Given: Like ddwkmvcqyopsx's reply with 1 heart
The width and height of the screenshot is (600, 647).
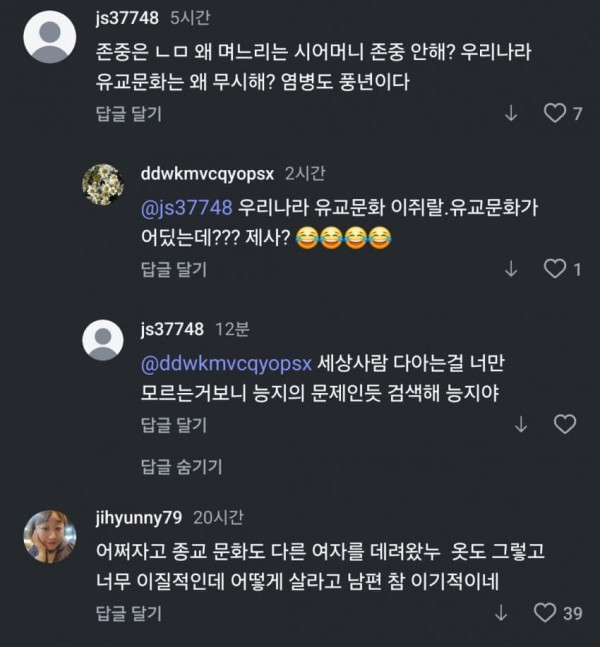Looking at the screenshot, I should (x=555, y=269).
